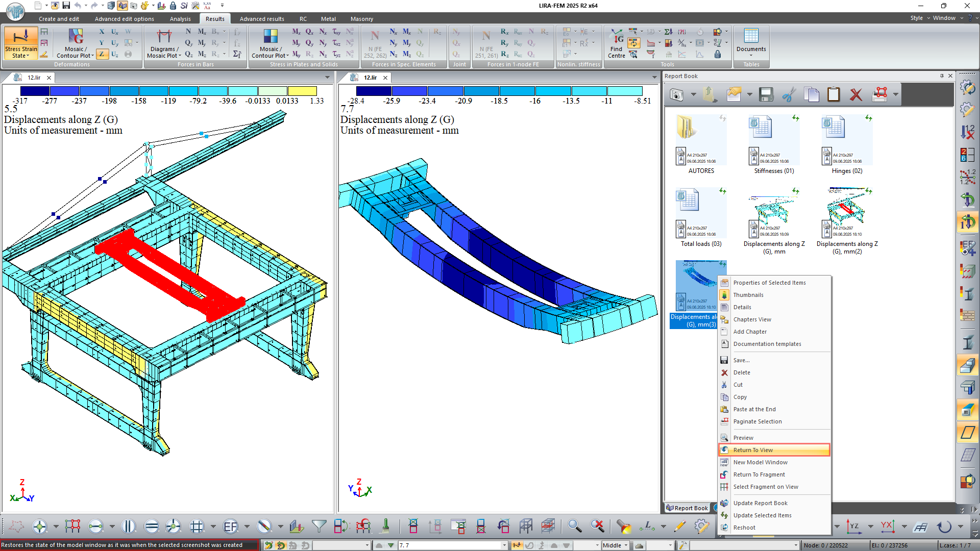
Task: Toggle the X displacement direction button
Action: coord(102,32)
